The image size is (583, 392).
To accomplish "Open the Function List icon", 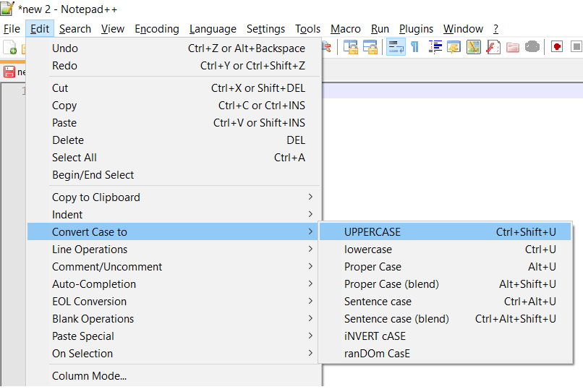I will pyautogui.click(x=493, y=47).
